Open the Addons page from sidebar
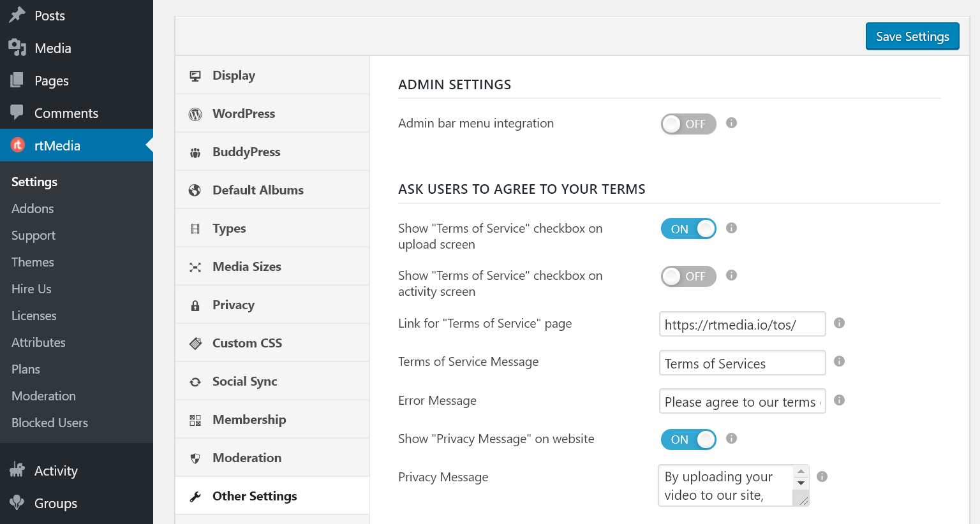This screenshot has width=980, height=524. click(33, 208)
